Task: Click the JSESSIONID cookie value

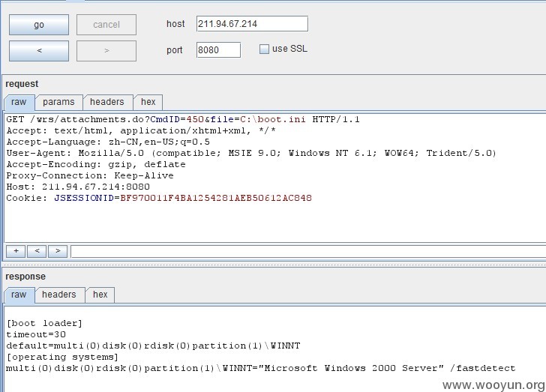Action: tap(216, 198)
